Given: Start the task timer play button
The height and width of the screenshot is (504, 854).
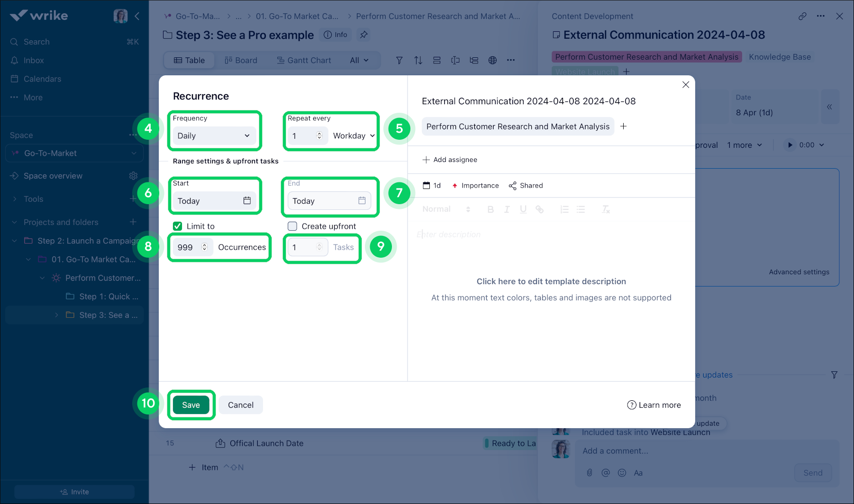Looking at the screenshot, I should tap(790, 145).
